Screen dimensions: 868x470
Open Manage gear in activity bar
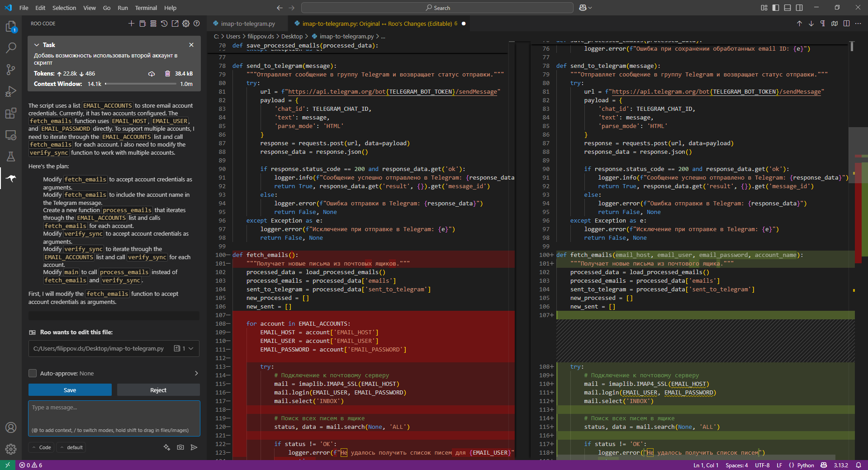click(11, 449)
